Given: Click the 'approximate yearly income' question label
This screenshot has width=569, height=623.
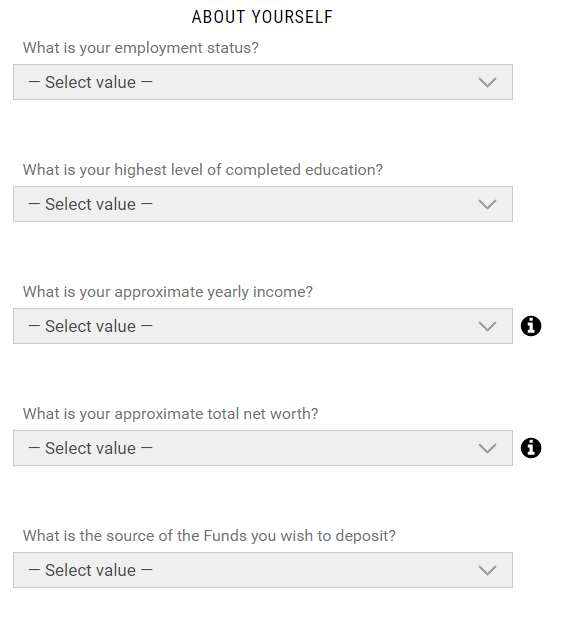Looking at the screenshot, I should point(168,292).
